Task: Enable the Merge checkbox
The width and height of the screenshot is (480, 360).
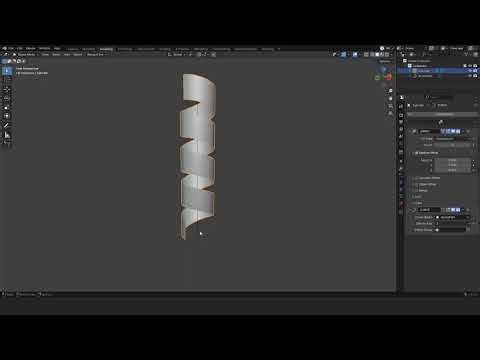Action: (x=416, y=191)
